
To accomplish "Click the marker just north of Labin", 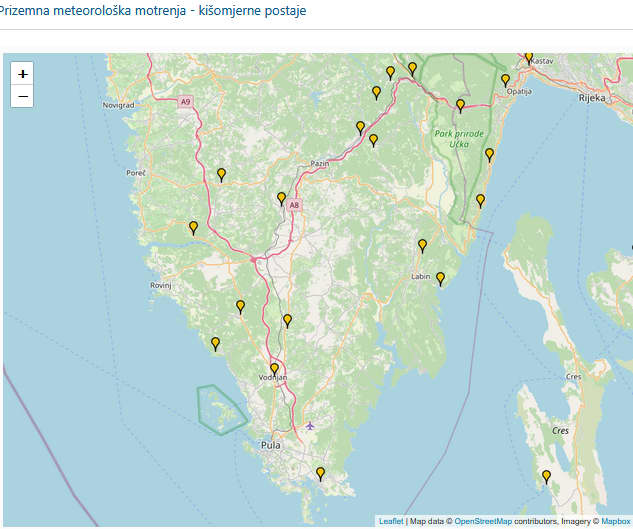I will (x=422, y=245).
